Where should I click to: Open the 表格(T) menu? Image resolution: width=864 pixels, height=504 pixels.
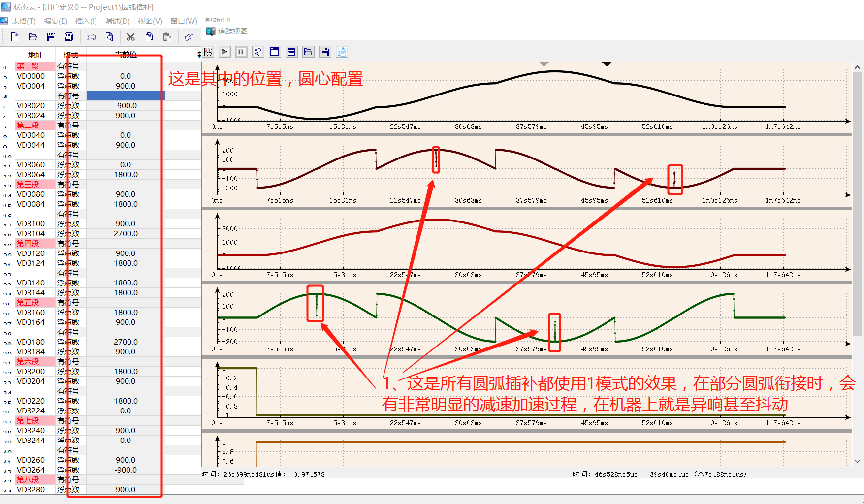coord(24,21)
